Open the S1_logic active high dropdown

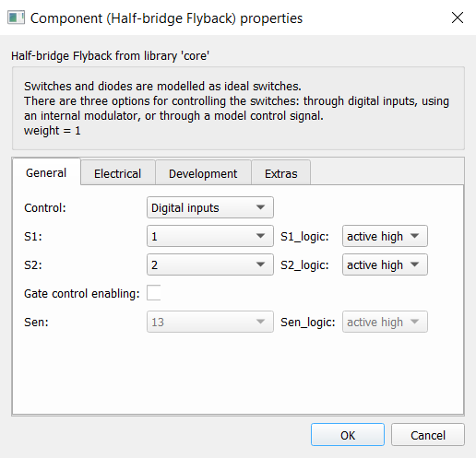[x=385, y=236]
